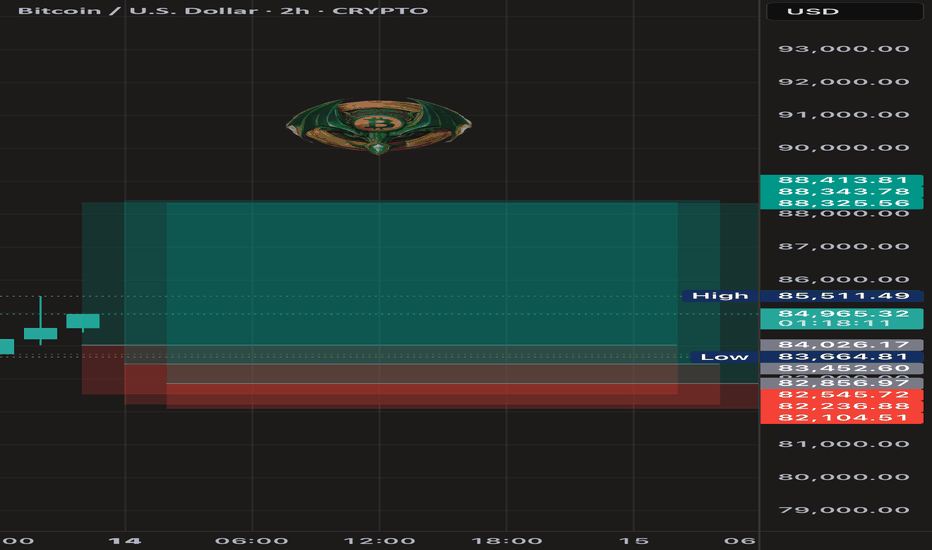
Task: Click the Low label tag on the chart
Action: tap(724, 357)
